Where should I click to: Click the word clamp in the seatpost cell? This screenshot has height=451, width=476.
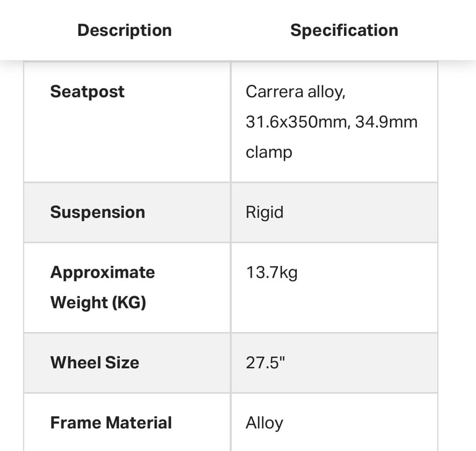coord(268,152)
